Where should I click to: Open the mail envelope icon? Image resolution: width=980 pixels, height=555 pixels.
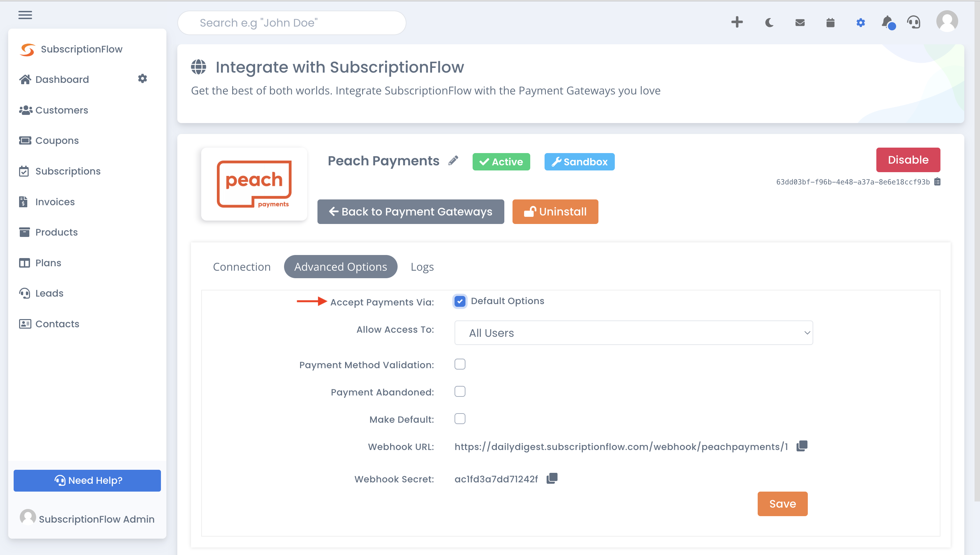(x=800, y=23)
